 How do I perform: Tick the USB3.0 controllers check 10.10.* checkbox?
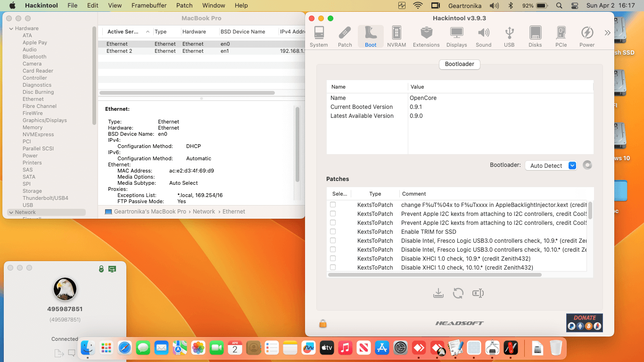pyautogui.click(x=333, y=249)
